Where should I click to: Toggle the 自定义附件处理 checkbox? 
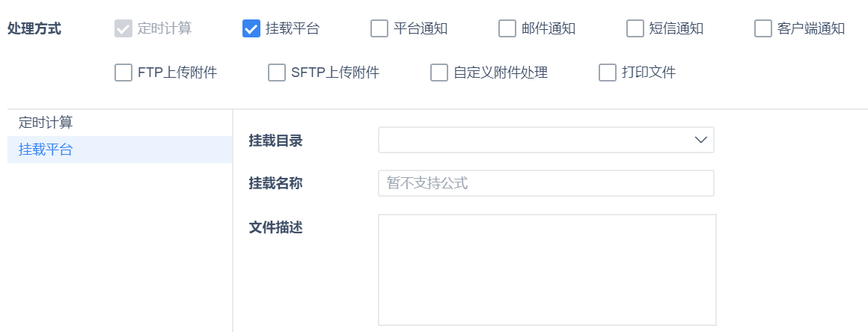439,73
